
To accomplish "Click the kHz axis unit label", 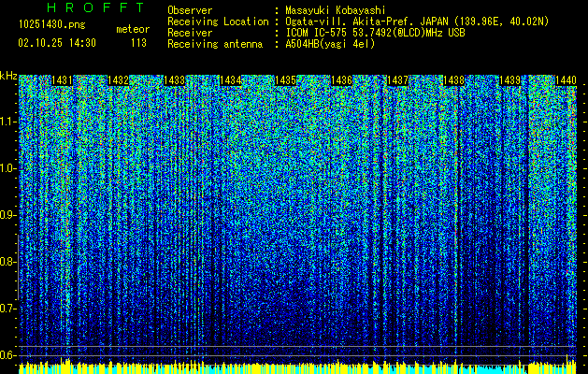I will pos(8,76).
